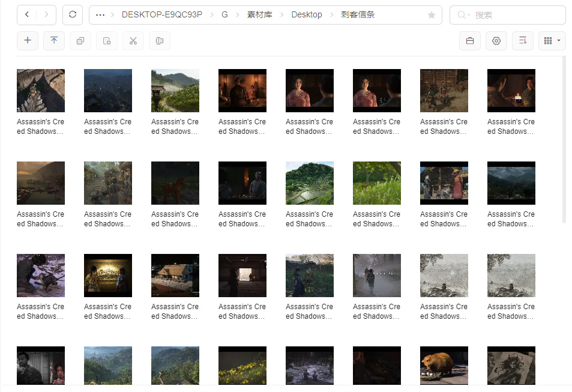The width and height of the screenshot is (572, 392).
Task: Create a new item with plus button
Action: point(28,40)
